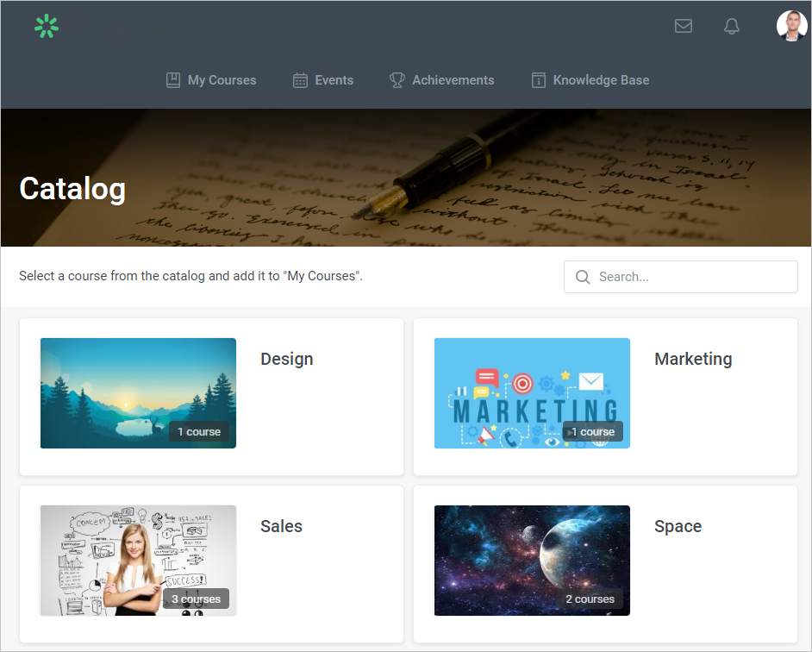
Task: Click the Achievements trophy icon
Action: tap(397, 80)
